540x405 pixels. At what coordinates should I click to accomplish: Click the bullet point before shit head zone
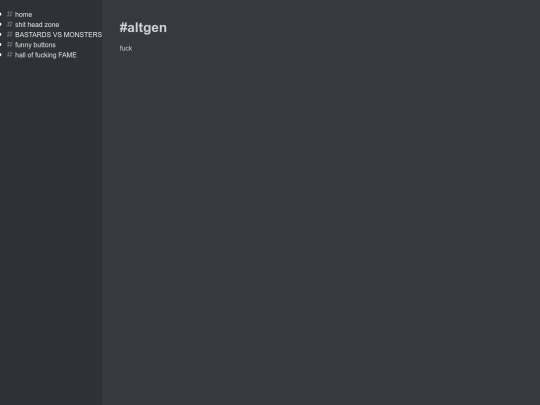tap(1, 24)
